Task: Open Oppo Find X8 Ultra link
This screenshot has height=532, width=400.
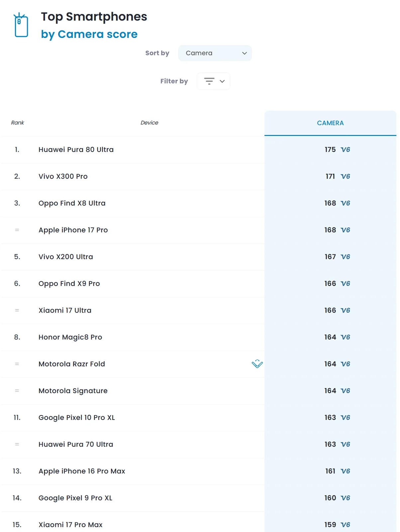Action: tap(72, 203)
